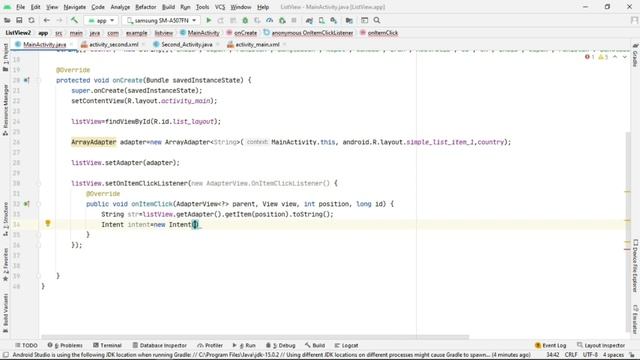Close the activity_main.xml tab
The image size is (640, 360).
(x=284, y=44)
